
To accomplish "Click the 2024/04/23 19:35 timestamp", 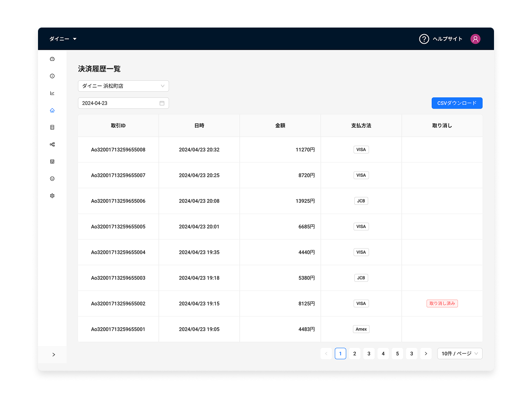I will coord(199,252).
